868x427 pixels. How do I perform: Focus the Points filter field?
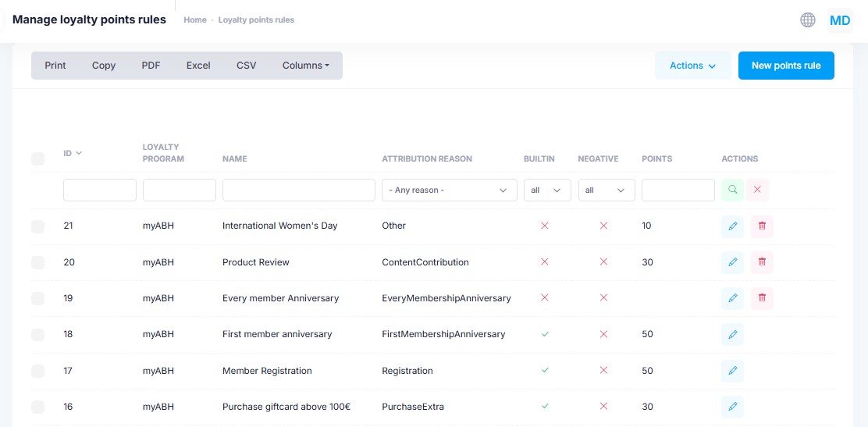678,190
